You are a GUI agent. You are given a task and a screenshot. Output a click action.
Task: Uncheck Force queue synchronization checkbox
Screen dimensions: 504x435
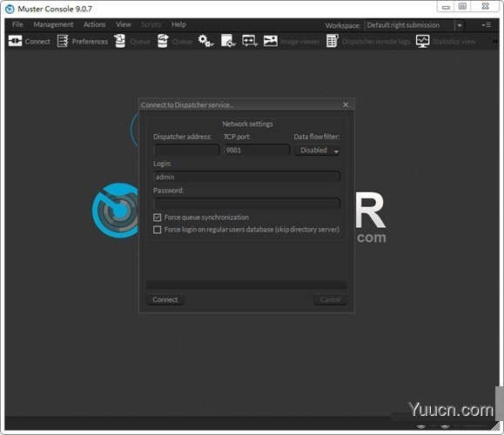click(x=158, y=217)
